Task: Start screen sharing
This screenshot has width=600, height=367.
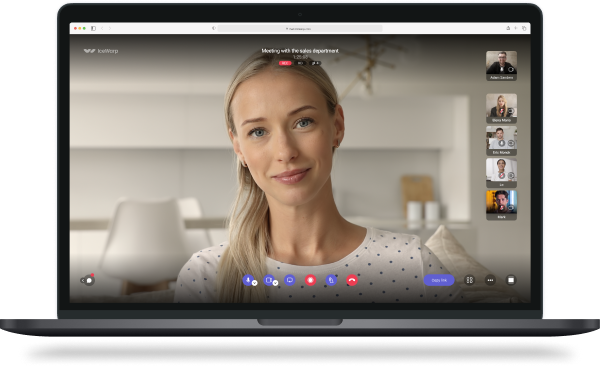Action: 290,280
